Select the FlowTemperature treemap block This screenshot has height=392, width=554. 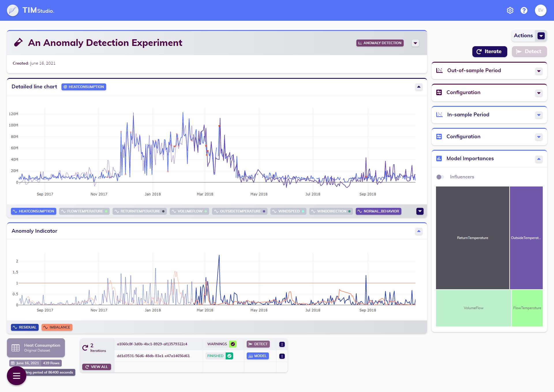(x=527, y=308)
